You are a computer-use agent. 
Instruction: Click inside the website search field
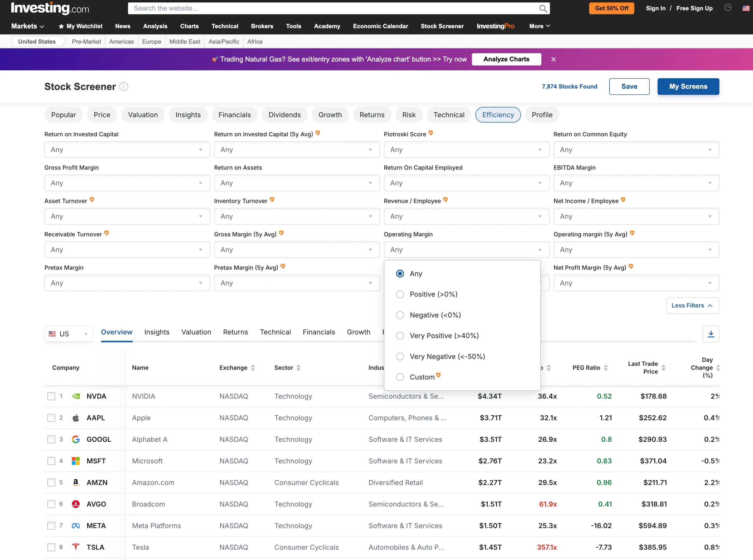305,8
